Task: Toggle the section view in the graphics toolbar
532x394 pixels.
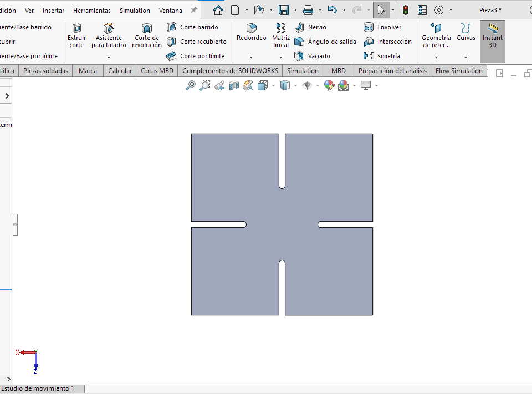Action: (x=233, y=85)
